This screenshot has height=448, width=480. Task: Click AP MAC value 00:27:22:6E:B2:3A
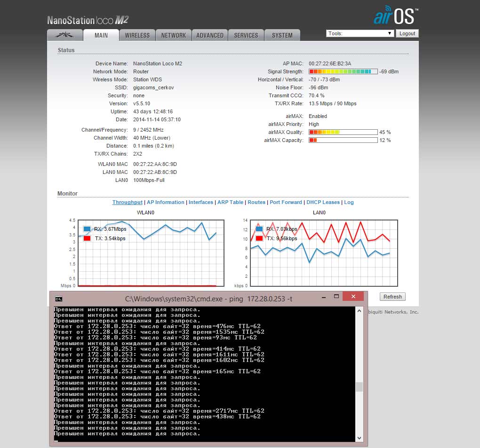click(330, 63)
